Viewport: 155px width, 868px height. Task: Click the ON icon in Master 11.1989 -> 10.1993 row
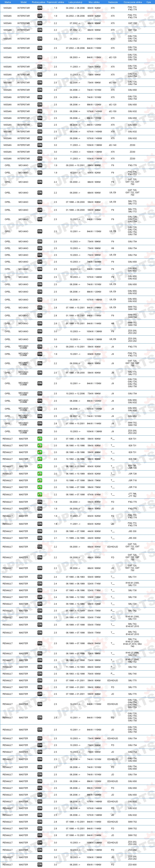click(x=40, y=667)
